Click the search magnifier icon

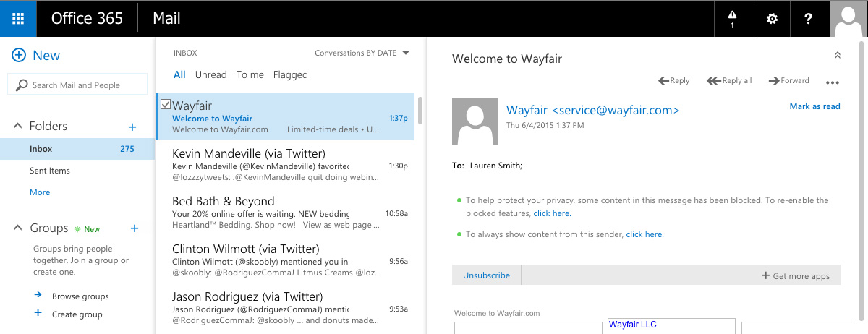[x=22, y=85]
